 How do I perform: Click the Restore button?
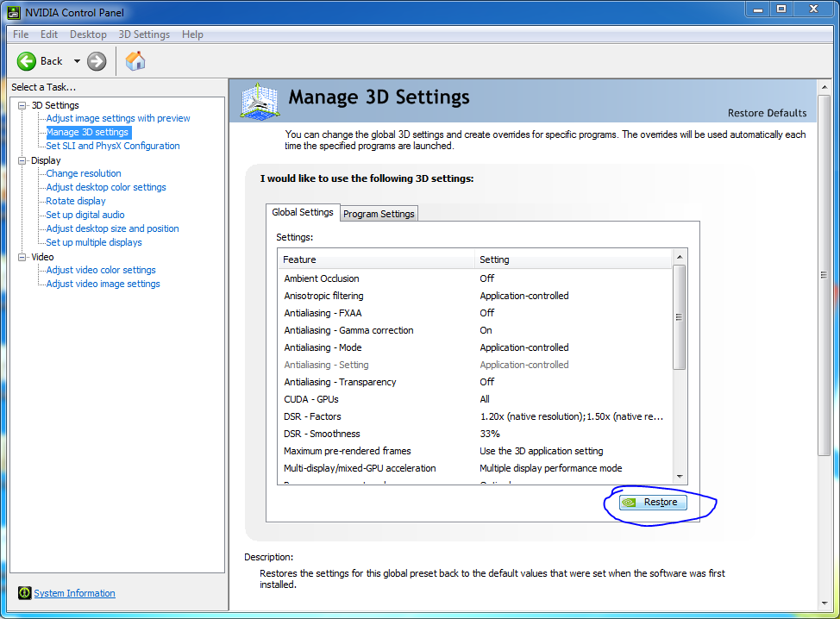coord(653,503)
